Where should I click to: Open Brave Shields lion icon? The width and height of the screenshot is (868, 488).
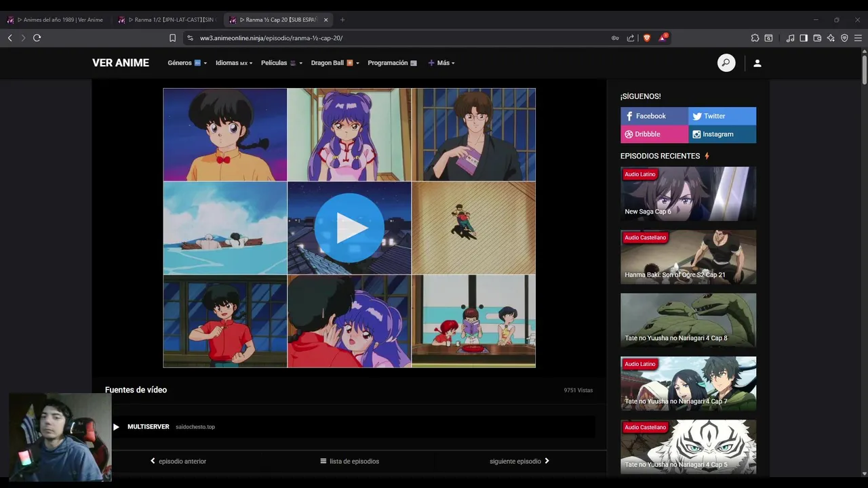646,38
